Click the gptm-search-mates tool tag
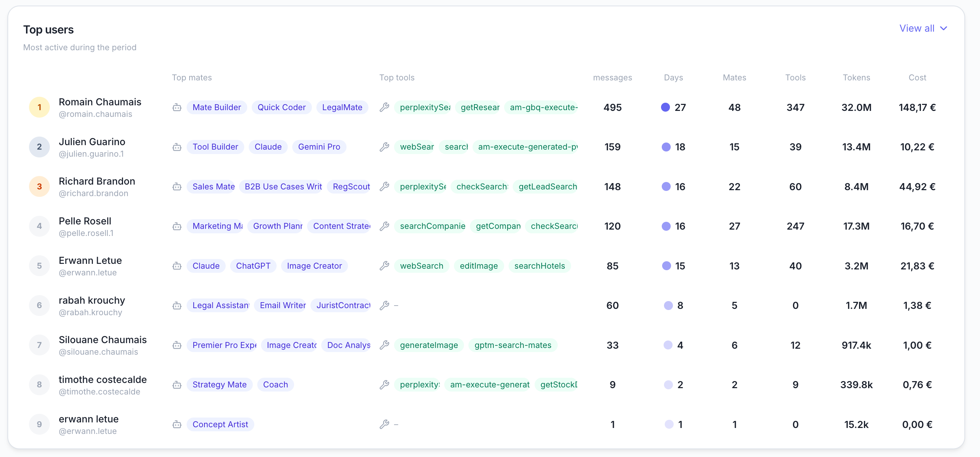The width and height of the screenshot is (980, 457). click(512, 345)
